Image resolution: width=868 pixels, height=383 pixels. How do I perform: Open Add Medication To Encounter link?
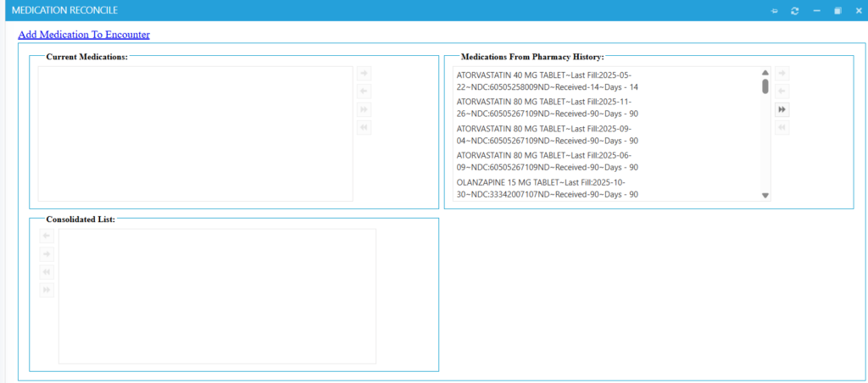pyautogui.click(x=84, y=35)
